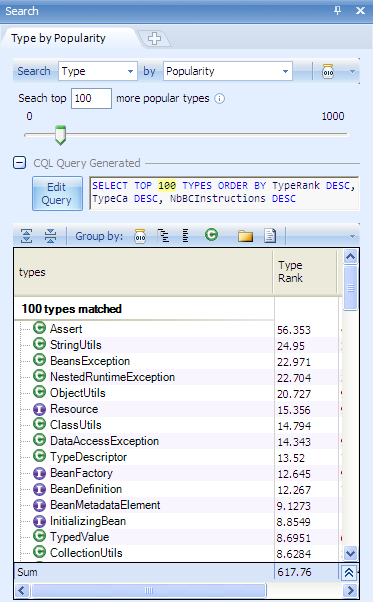Select the StringUtils type in results

point(76,345)
